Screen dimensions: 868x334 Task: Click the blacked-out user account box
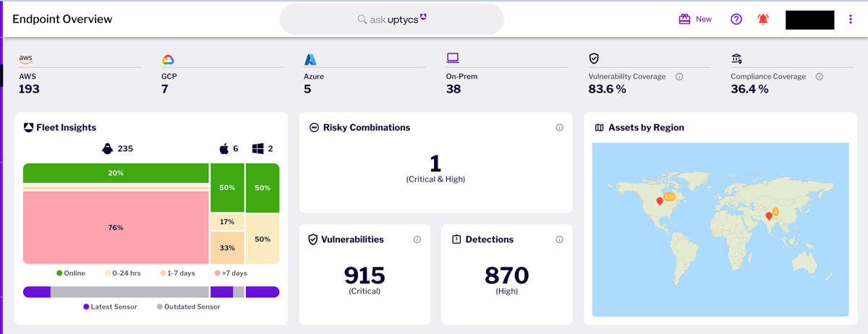[x=810, y=20]
